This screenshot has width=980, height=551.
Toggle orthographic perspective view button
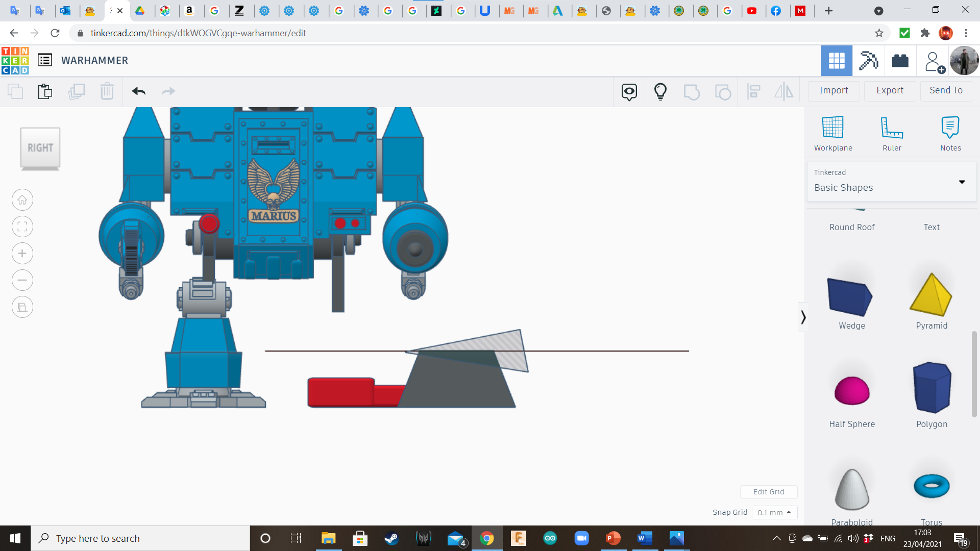coord(22,307)
